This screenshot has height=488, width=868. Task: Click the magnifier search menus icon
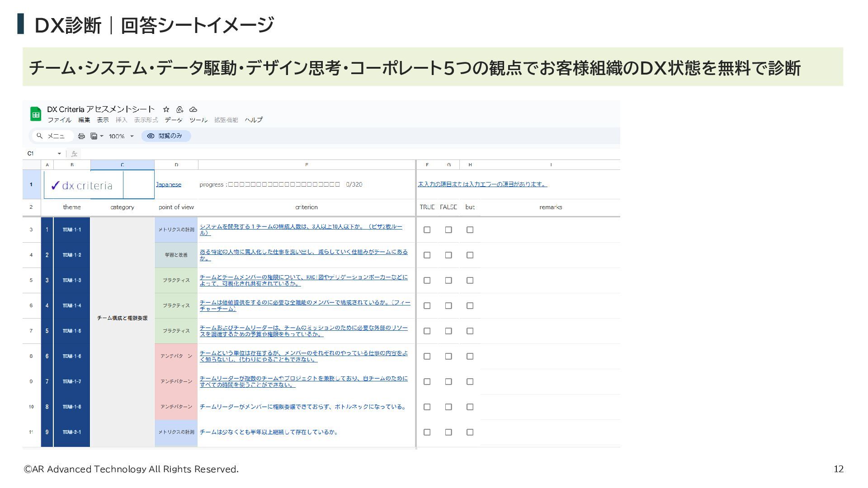coord(40,136)
